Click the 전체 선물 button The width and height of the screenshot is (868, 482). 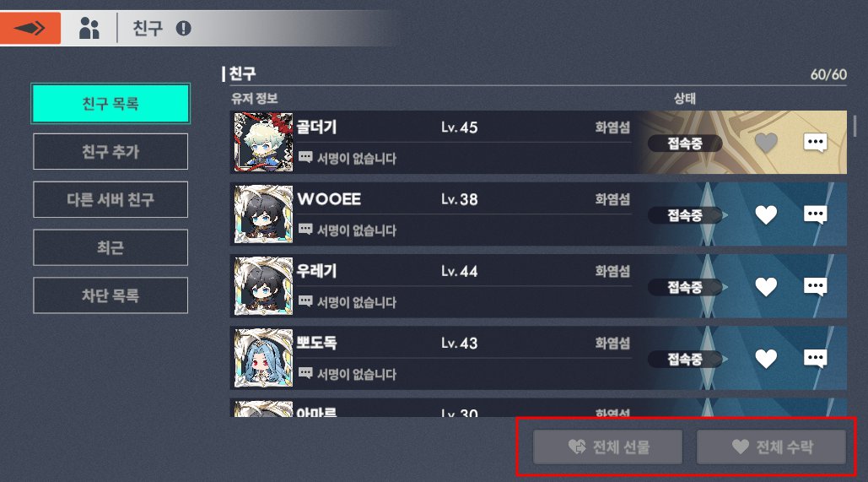608,447
